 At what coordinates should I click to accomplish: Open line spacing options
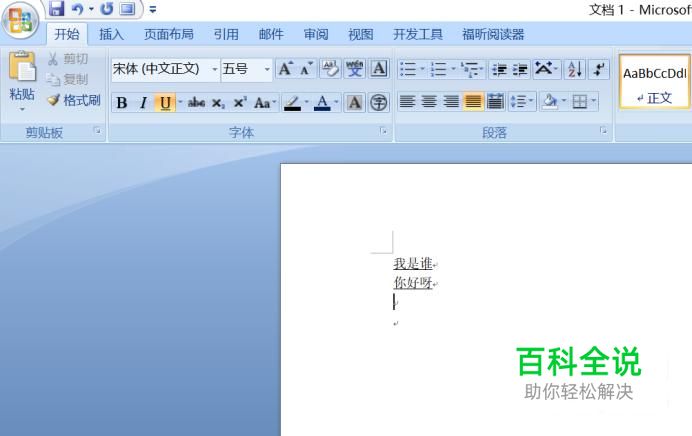[x=522, y=102]
